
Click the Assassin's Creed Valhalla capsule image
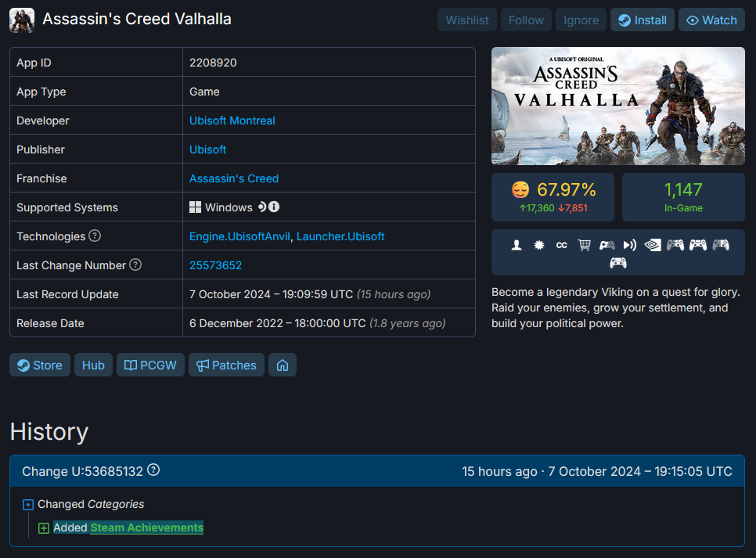click(618, 106)
